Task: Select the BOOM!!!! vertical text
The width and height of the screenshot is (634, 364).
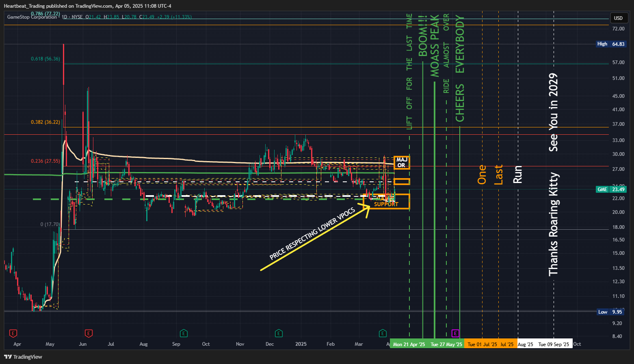Action: coord(423,36)
